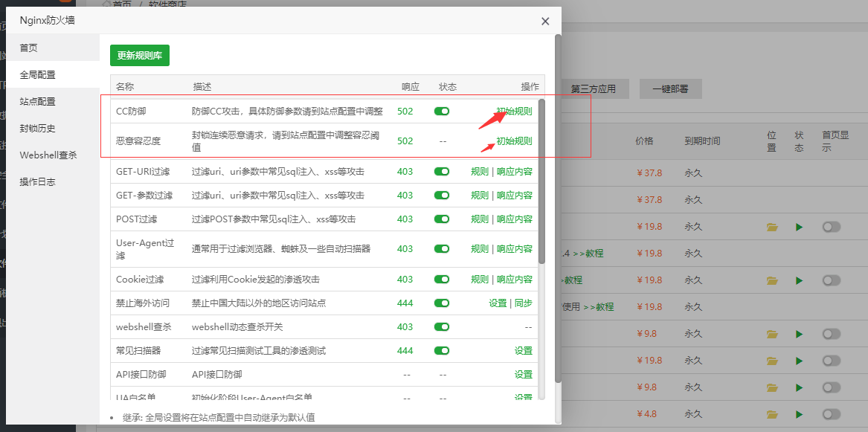868x432 pixels.
Task: Turn off the 禁止海外访问 switch
Action: (x=442, y=303)
